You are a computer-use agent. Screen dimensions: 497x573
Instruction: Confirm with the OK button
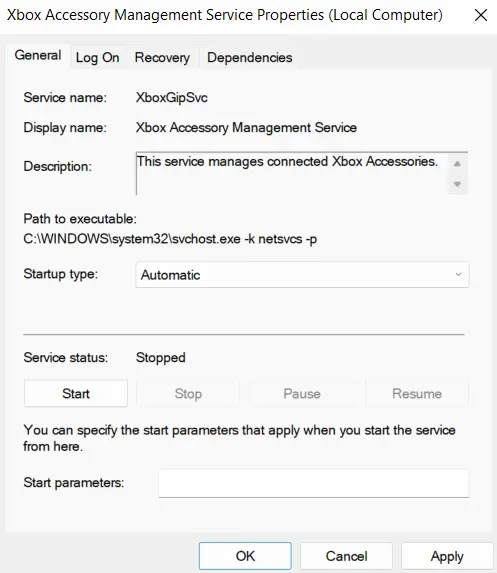pos(245,556)
